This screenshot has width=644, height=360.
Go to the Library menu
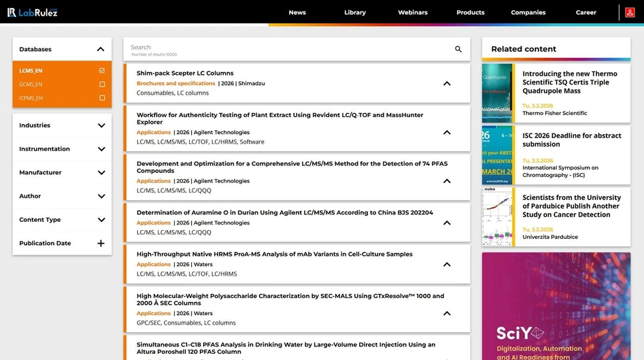pyautogui.click(x=355, y=12)
